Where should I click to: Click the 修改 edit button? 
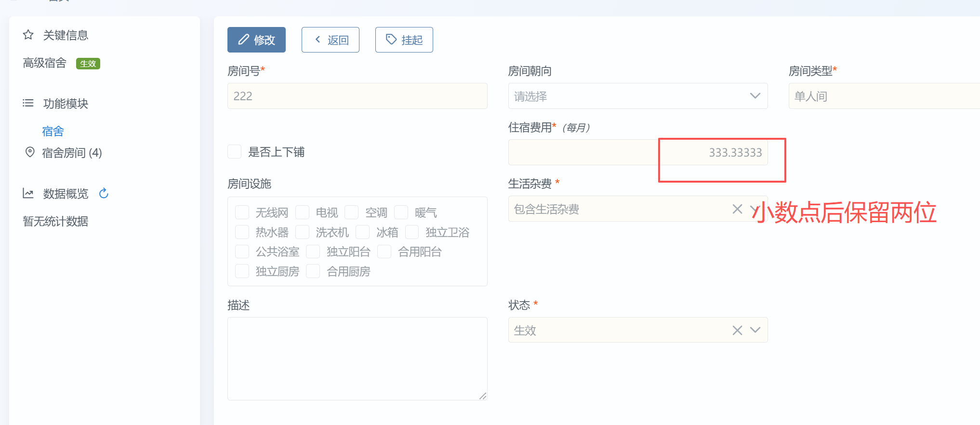coord(256,40)
